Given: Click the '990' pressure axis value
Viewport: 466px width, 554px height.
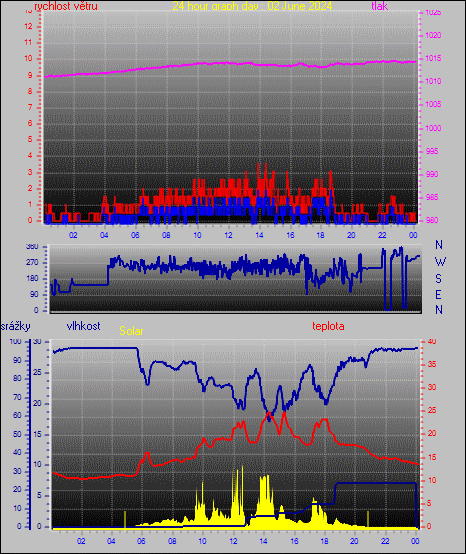Looking at the screenshot, I should 432,174.
